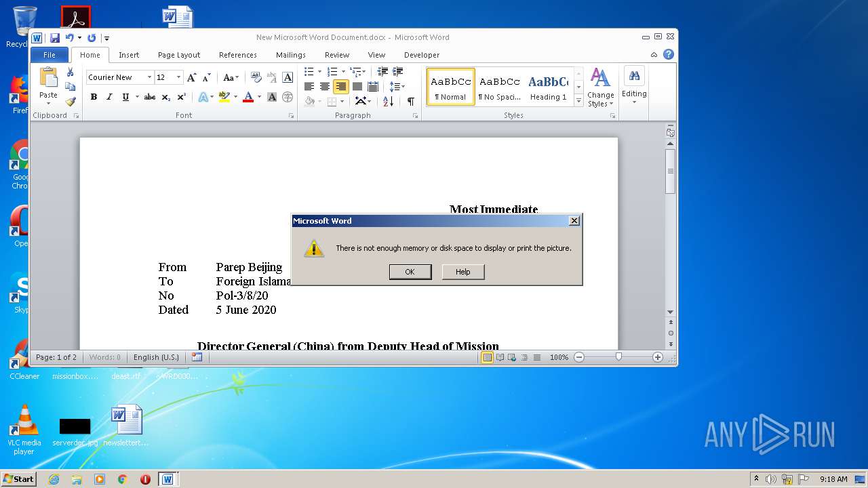868x488 pixels.
Task: Click the Grow Font icon
Action: tap(192, 77)
